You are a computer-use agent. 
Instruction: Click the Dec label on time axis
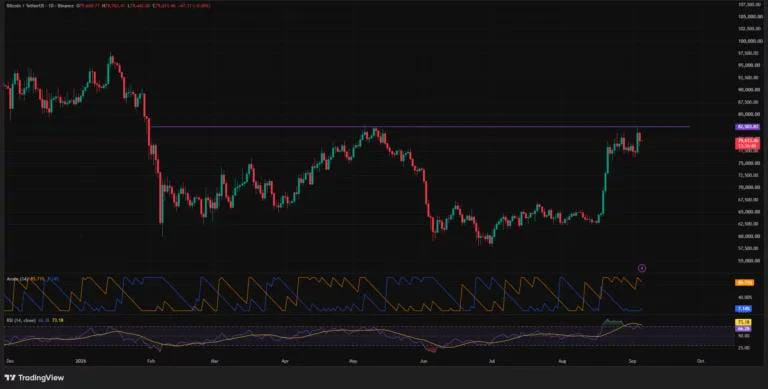9,360
